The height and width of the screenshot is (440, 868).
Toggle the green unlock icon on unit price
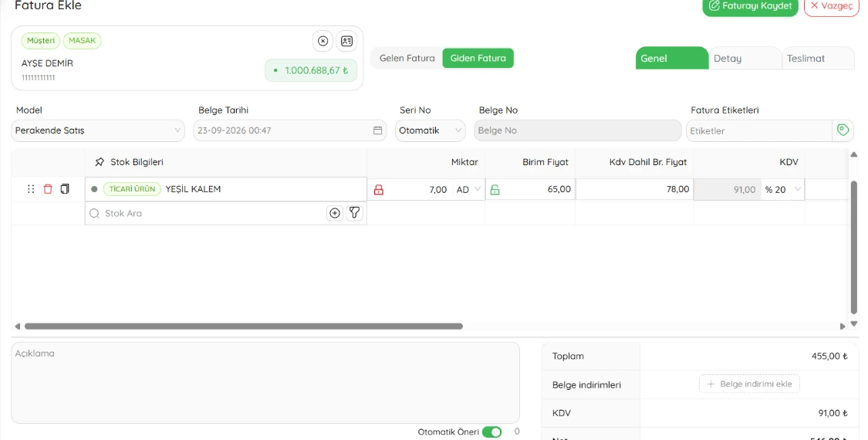click(495, 190)
